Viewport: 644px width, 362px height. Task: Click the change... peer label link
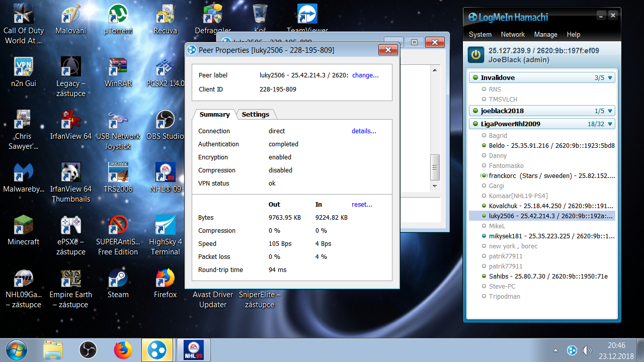tap(365, 75)
